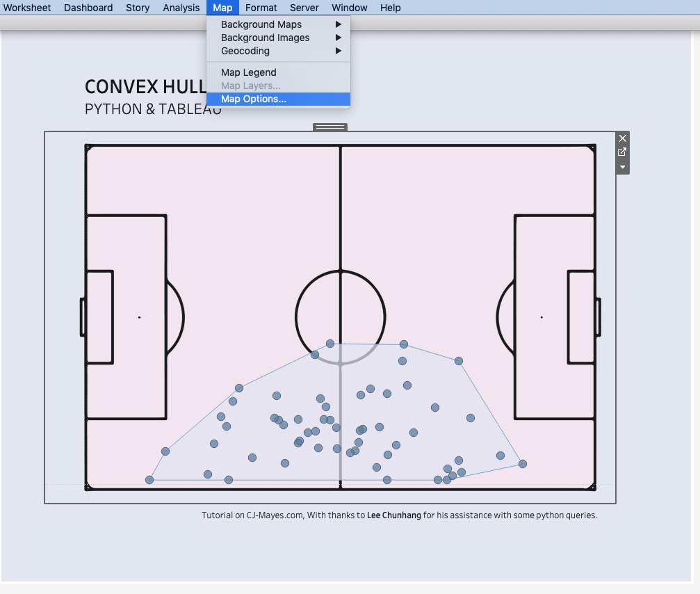Close the open Map menu via its title

point(222,8)
